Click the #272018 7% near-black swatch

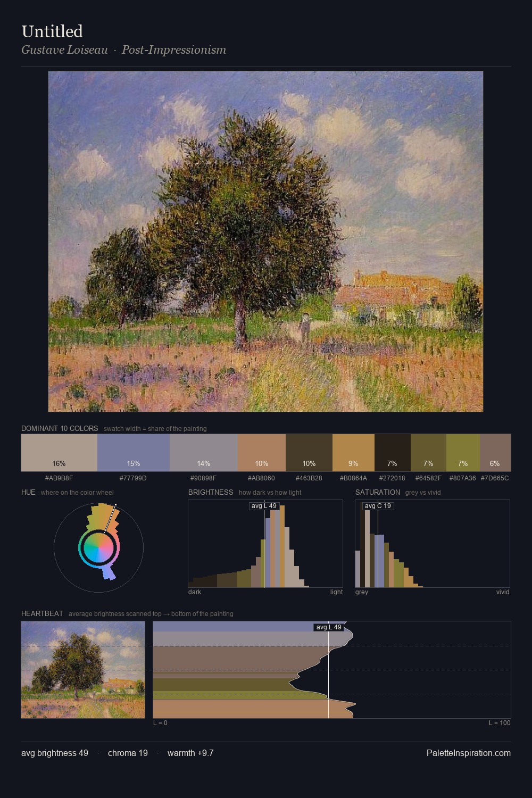(393, 453)
